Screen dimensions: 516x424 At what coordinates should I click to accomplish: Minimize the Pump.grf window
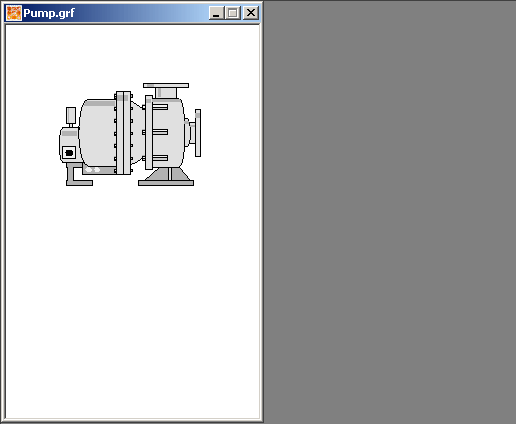(x=216, y=13)
